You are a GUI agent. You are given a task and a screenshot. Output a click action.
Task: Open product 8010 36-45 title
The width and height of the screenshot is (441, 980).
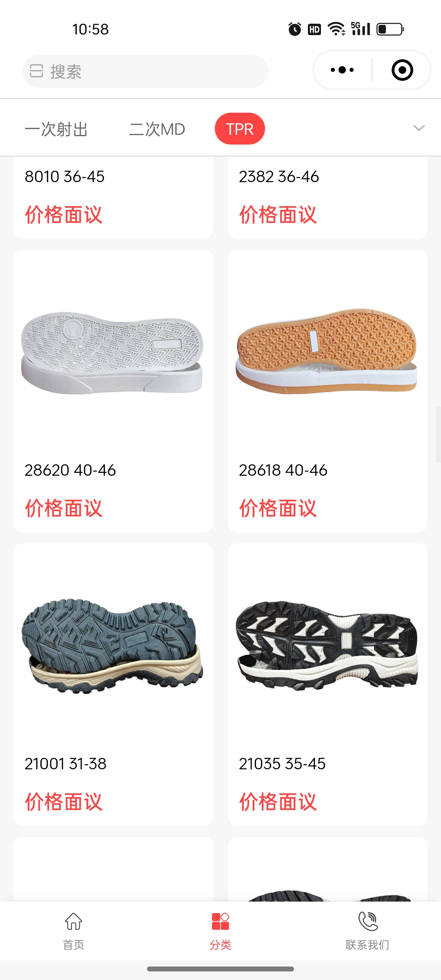pyautogui.click(x=65, y=176)
